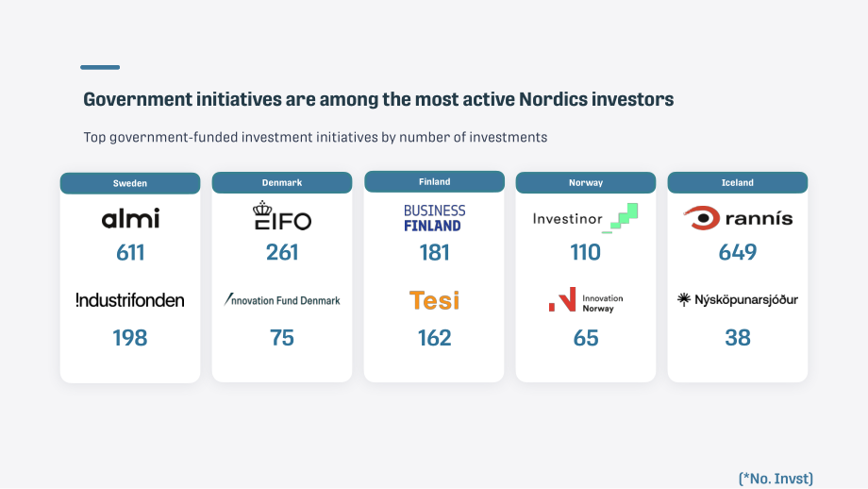The width and height of the screenshot is (868, 489).
Task: Click the Investinor logo with green steps
Action: tap(586, 218)
